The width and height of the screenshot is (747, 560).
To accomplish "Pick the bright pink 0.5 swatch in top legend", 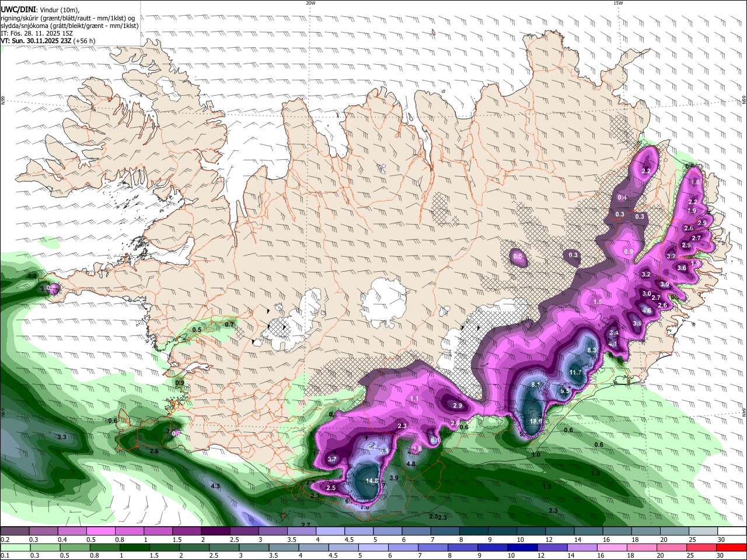I will [100, 531].
